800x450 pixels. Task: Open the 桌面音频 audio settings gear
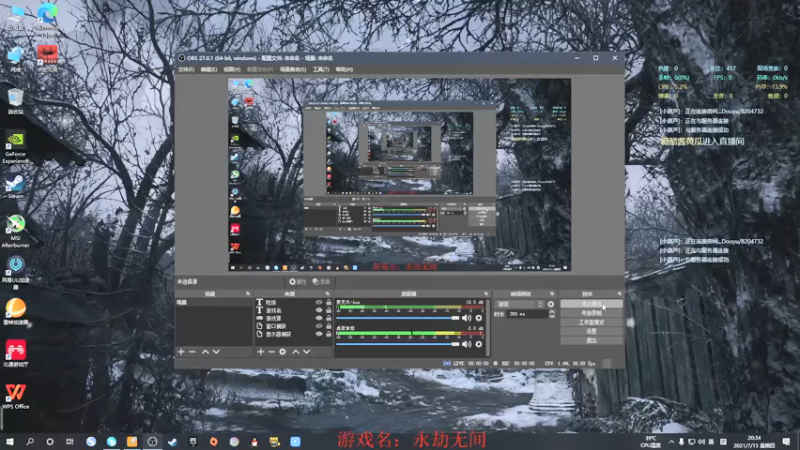tap(479, 344)
